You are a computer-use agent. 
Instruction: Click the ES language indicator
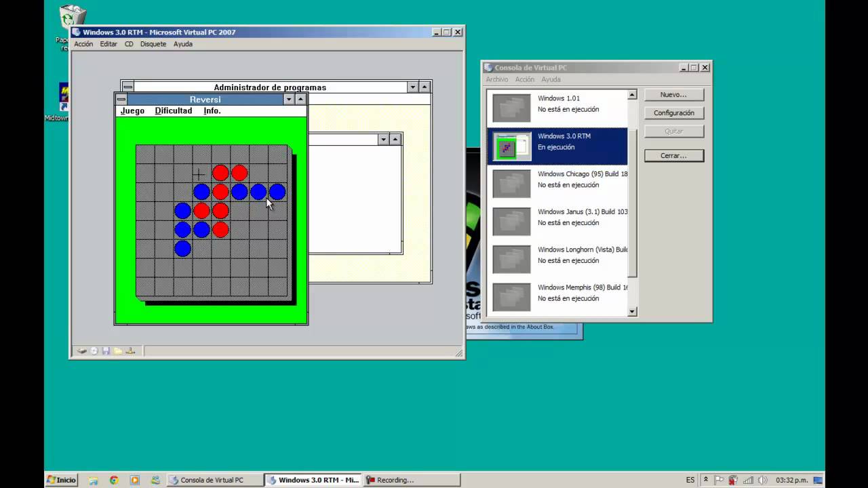coord(690,480)
